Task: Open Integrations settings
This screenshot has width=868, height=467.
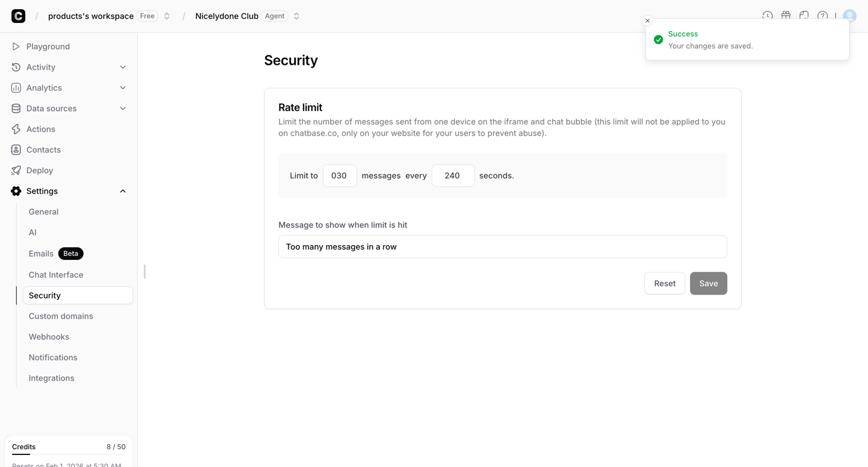Action: [x=52, y=378]
